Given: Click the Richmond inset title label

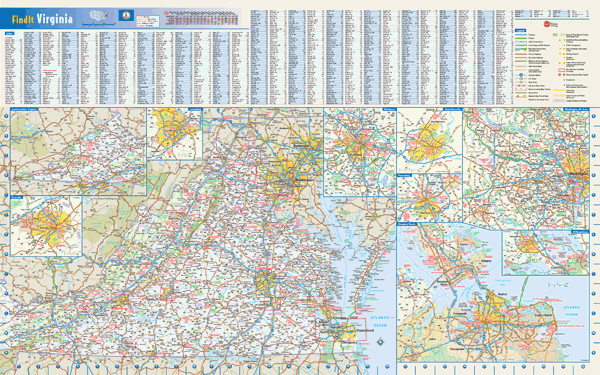Looking at the screenshot, I should 389,109.
